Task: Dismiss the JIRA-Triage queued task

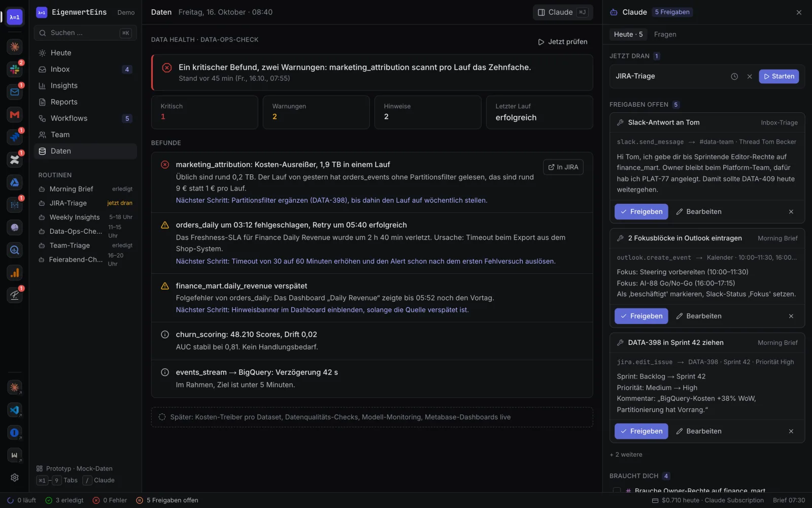Action: [750, 76]
